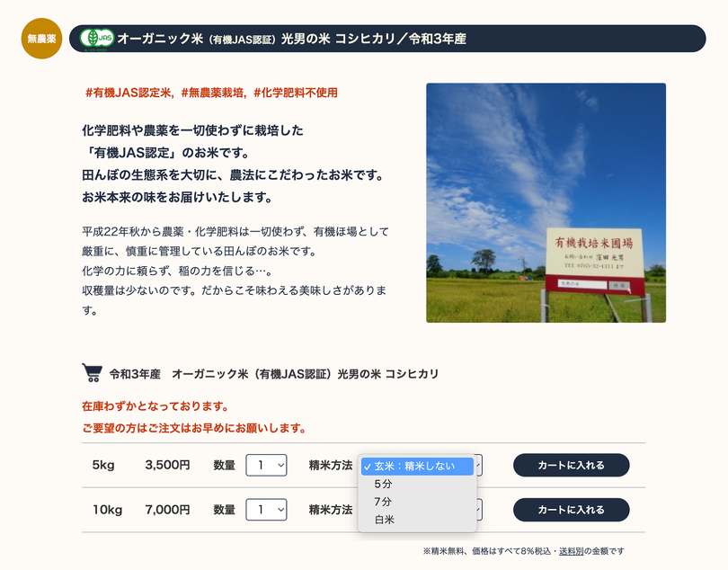This screenshot has height=570, width=728.
Task: Open the 送料別 shipping link
Action: 572,551
